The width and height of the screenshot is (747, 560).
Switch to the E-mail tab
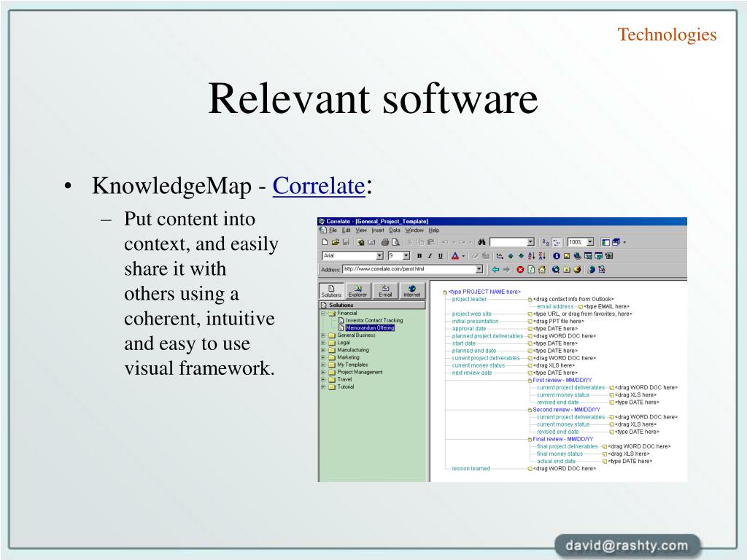(385, 290)
